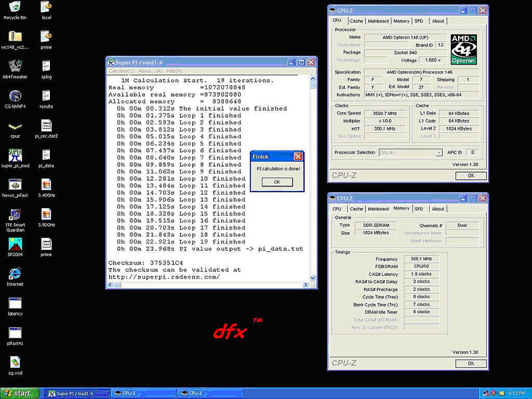Open the Start menu
The width and height of the screenshot is (532, 399).
[19, 393]
